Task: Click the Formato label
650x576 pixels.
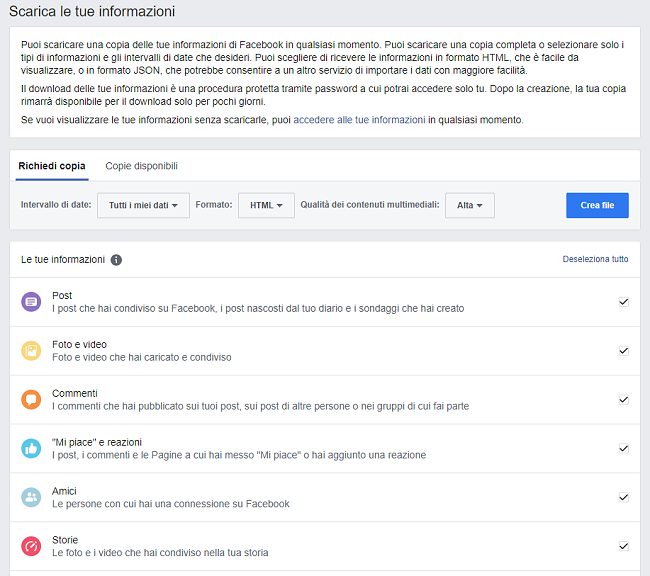Action: point(214,204)
